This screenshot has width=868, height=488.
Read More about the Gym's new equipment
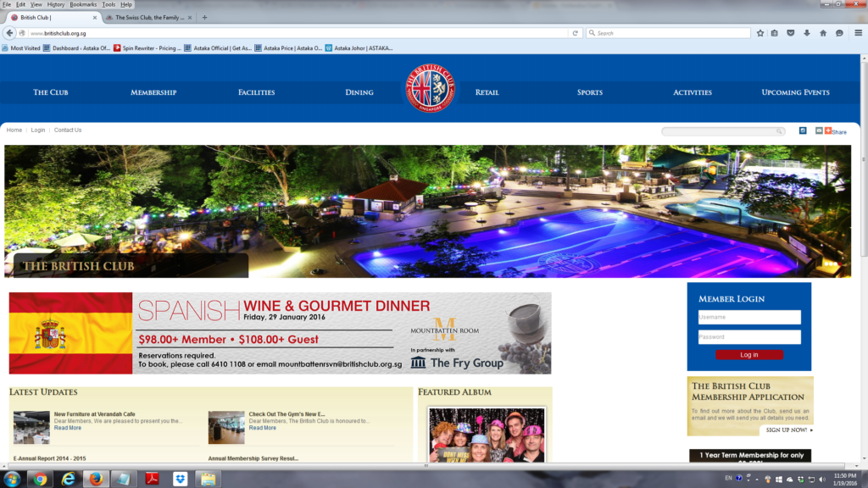click(263, 428)
